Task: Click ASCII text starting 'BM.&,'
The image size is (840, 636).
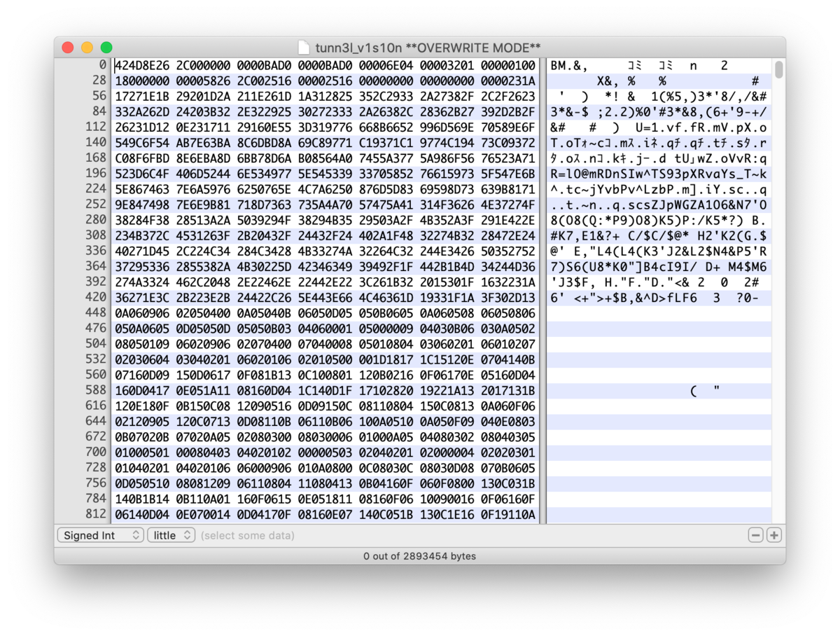Action: pyautogui.click(x=640, y=66)
